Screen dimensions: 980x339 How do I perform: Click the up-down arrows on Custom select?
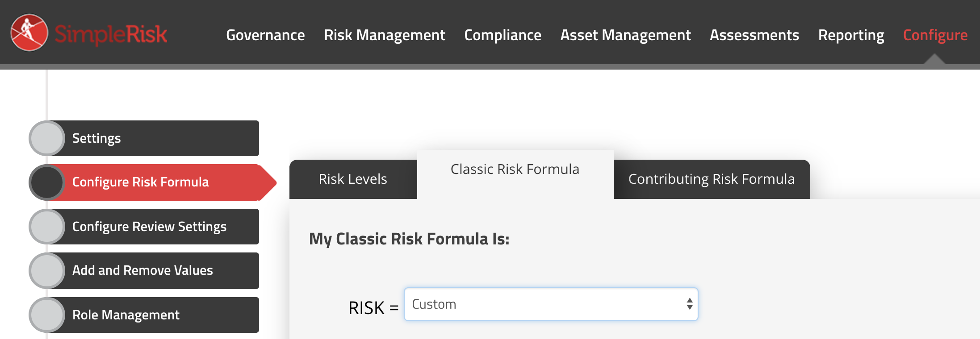pos(690,304)
